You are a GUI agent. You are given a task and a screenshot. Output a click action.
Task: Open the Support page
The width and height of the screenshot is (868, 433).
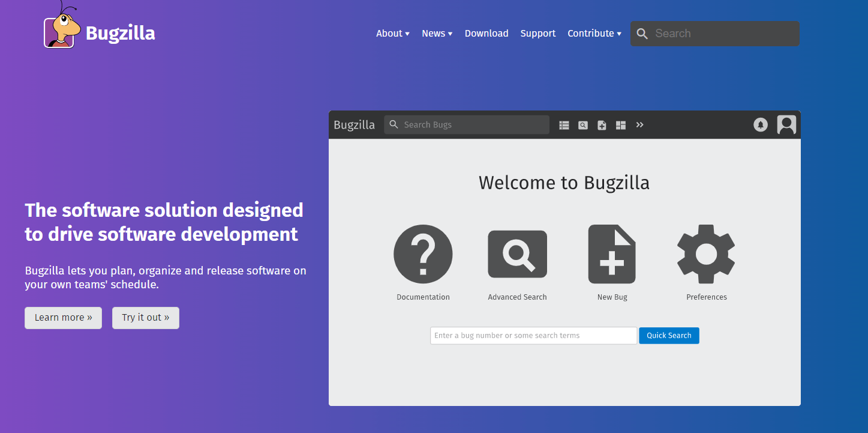tap(538, 34)
